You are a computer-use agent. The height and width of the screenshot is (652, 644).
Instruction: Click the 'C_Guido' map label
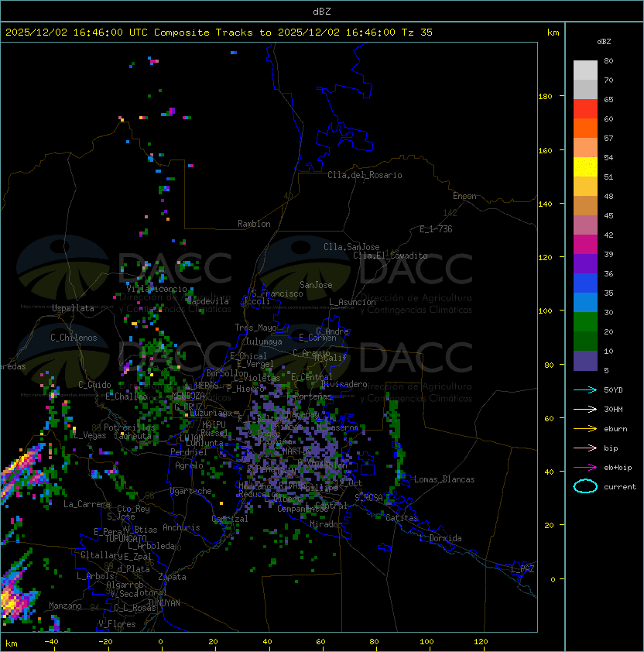tap(94, 385)
